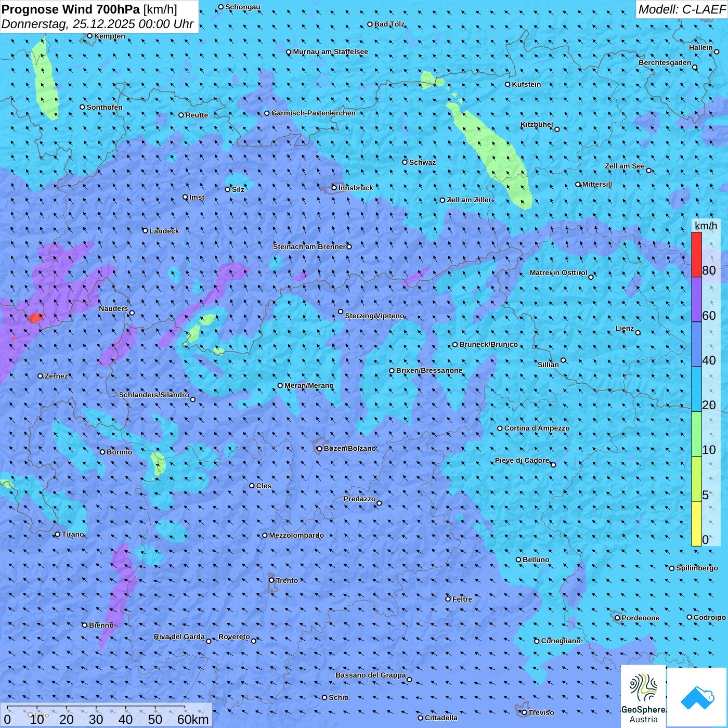Click the Kempten label

[110, 36]
